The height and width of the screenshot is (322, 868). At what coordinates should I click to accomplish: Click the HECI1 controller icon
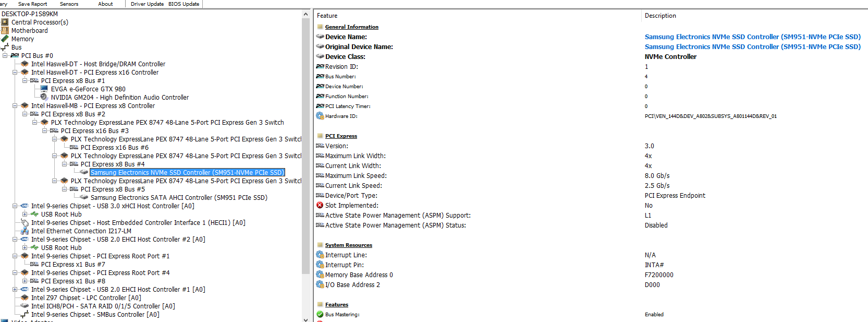[x=25, y=223]
